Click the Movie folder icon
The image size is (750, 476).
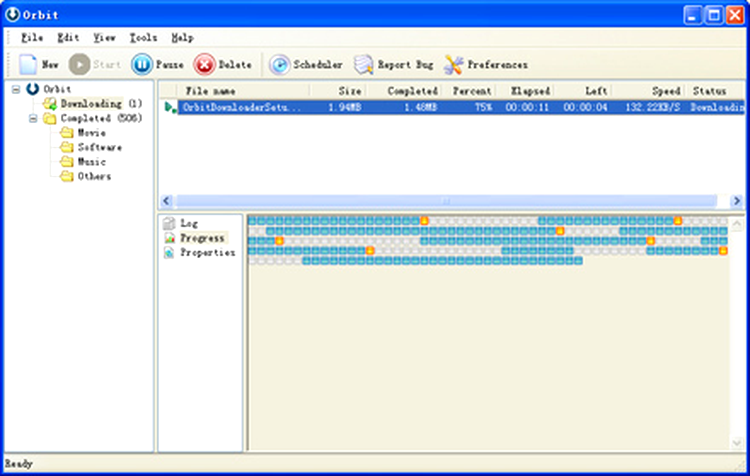67,133
